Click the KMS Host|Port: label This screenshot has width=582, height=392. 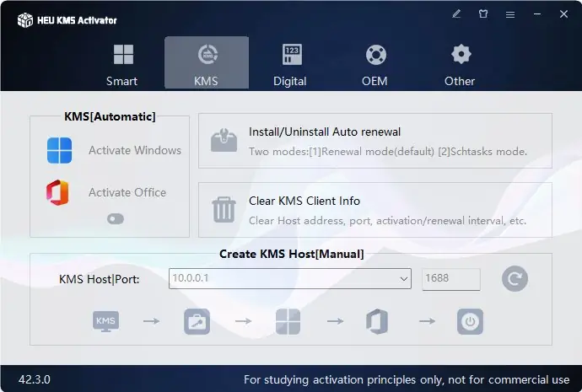point(99,279)
